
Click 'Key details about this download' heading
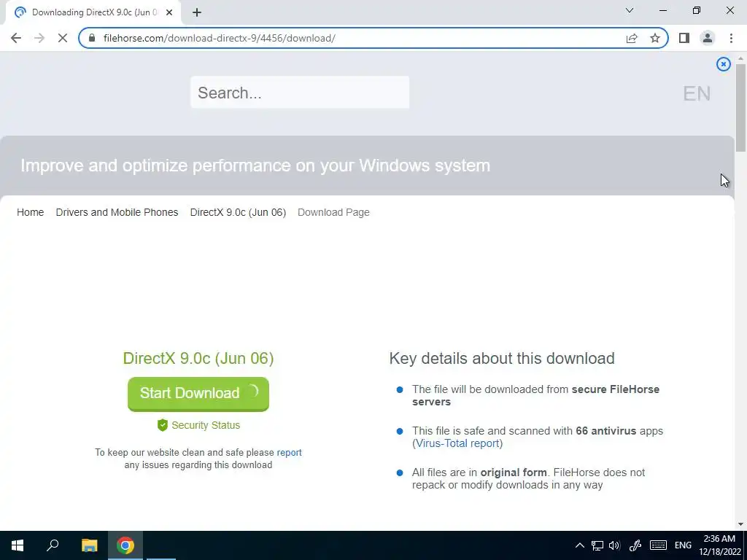(x=502, y=358)
